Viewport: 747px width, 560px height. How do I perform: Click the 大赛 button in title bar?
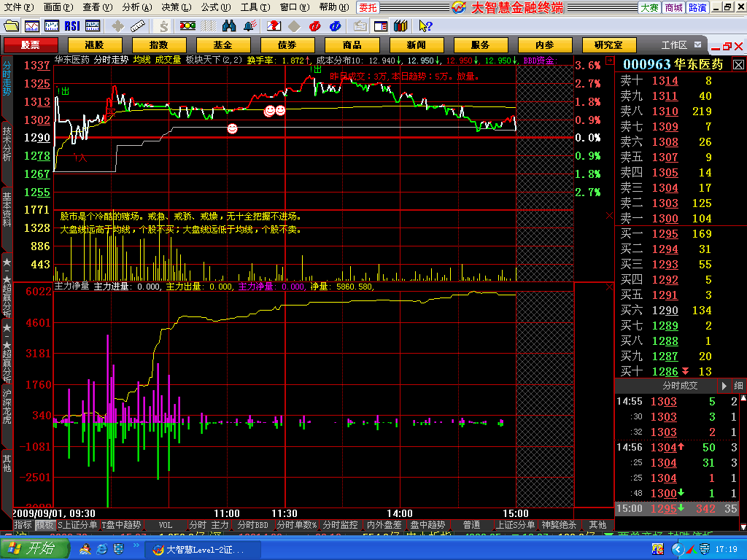pos(649,7)
